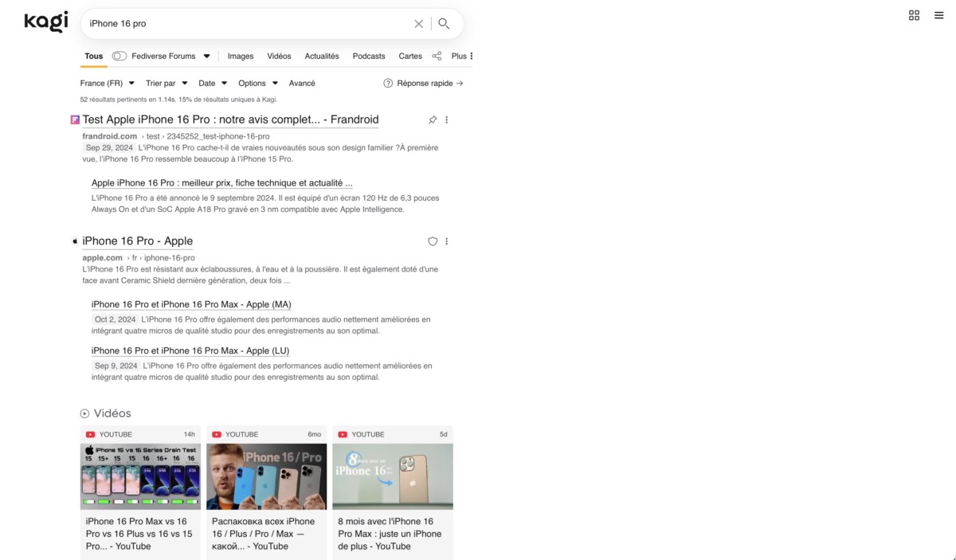Click the magnifying glass search icon
Image resolution: width=956 pixels, height=560 pixels.
445,24
